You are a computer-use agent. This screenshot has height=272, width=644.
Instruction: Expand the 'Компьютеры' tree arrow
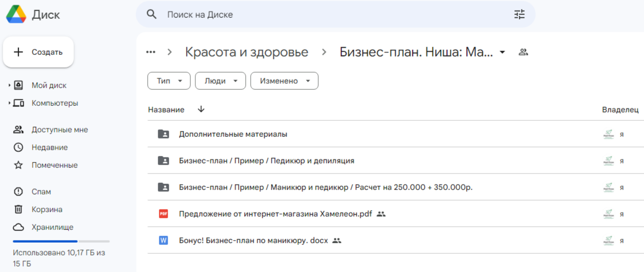(x=9, y=103)
